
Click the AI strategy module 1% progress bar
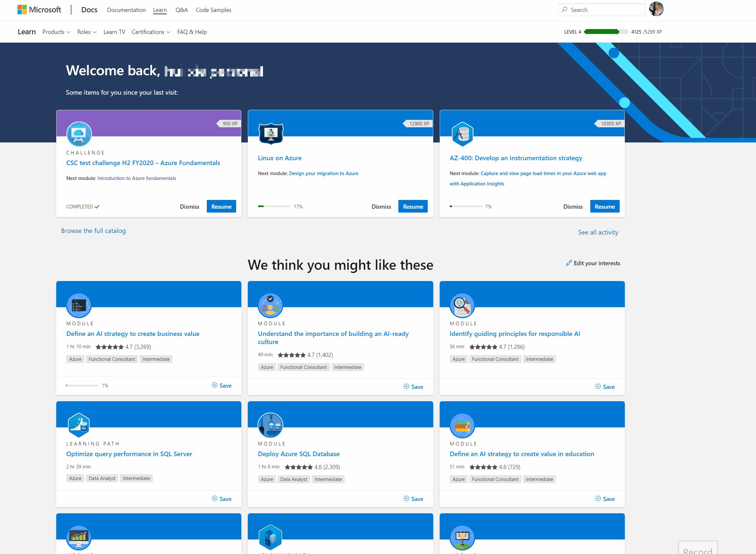(82, 385)
